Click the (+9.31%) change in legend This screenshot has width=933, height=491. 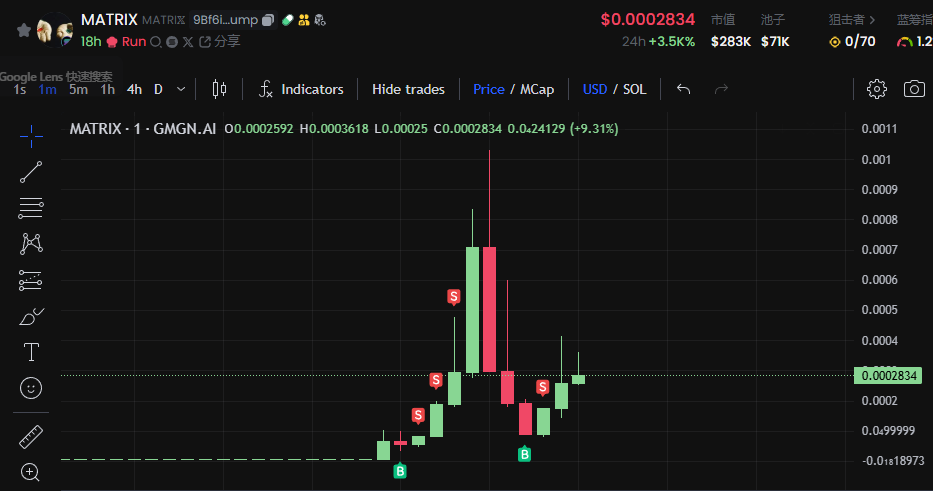(x=594, y=129)
